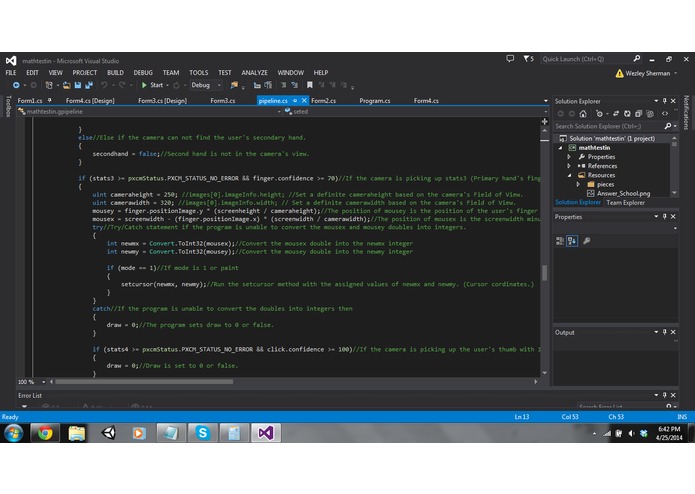Start debugging with the green Start button
This screenshot has height=494, width=695.
152,85
